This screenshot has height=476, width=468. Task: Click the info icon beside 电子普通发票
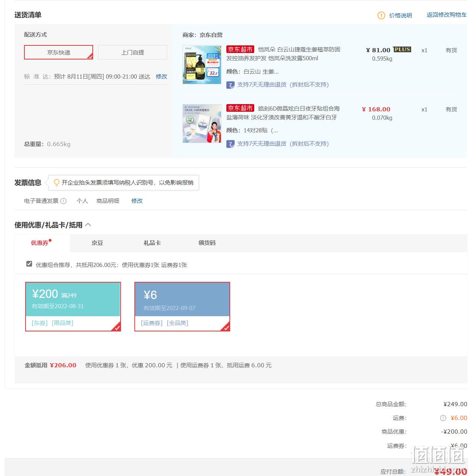(x=63, y=201)
